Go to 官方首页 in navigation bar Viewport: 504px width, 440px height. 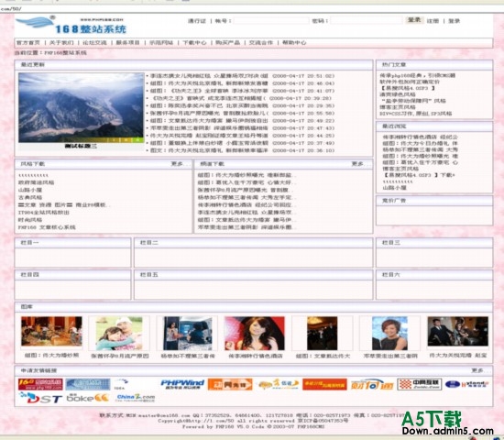coord(28,42)
